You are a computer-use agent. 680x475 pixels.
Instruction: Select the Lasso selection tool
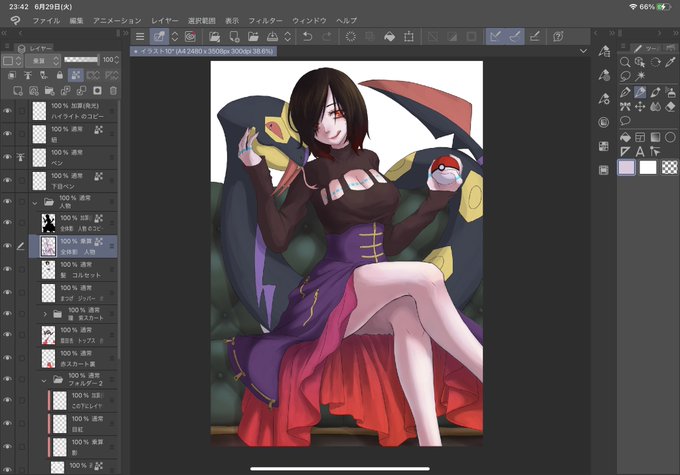(625, 76)
